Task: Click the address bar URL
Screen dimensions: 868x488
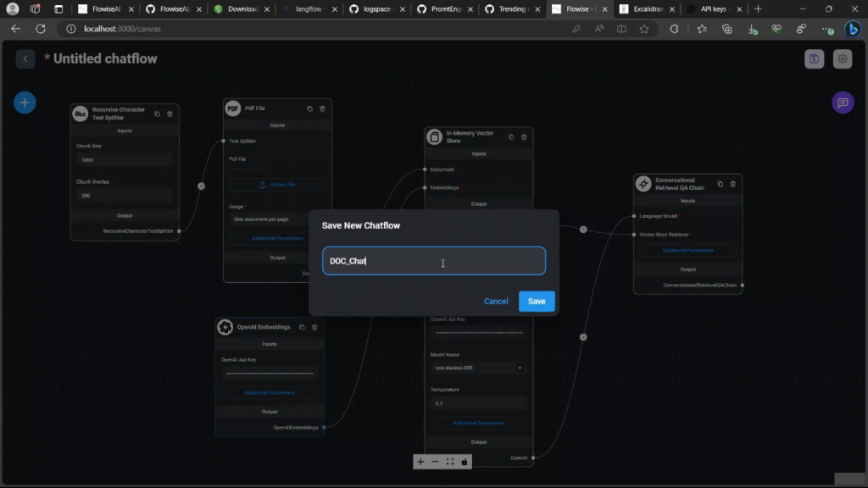Action: pyautogui.click(x=122, y=29)
